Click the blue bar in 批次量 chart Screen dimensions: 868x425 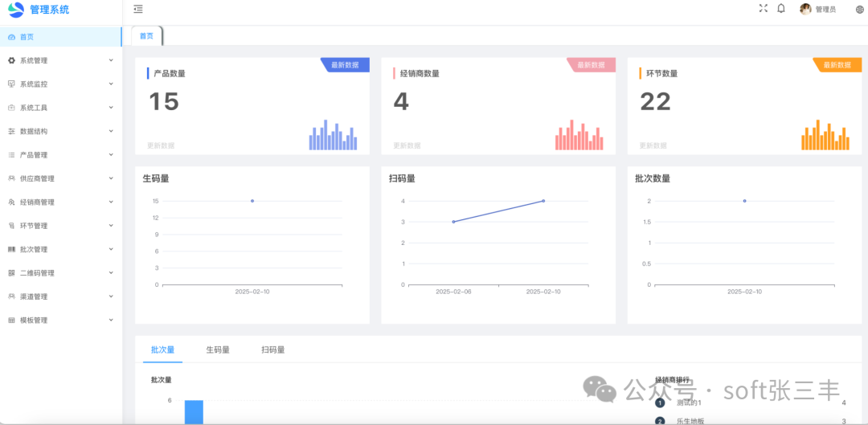point(194,412)
